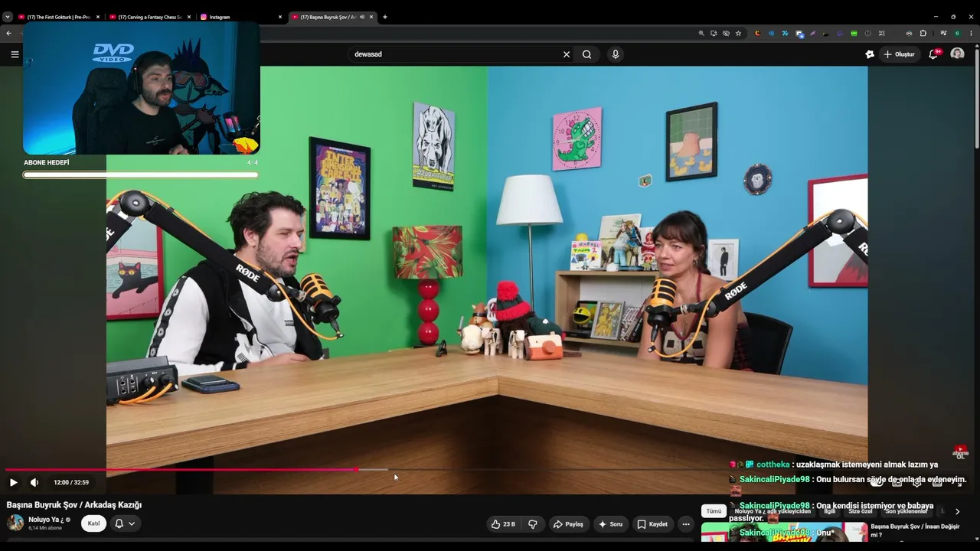Image resolution: width=980 pixels, height=551 pixels.
Task: Open the green Chrome profile icon
Action: pos(957,34)
